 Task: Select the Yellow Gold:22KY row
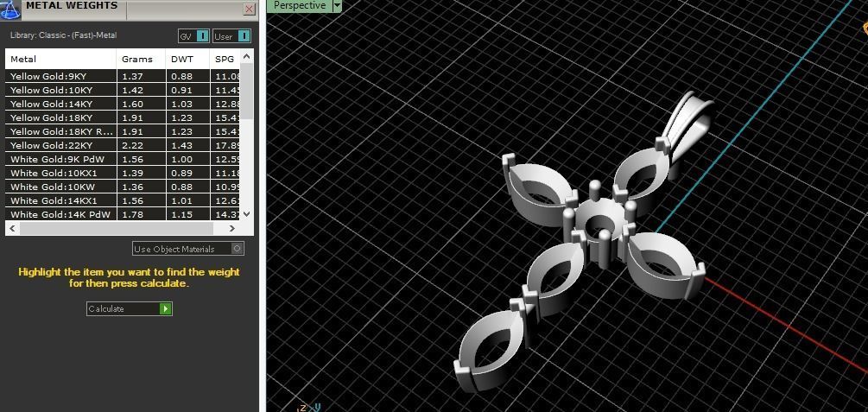coord(123,145)
